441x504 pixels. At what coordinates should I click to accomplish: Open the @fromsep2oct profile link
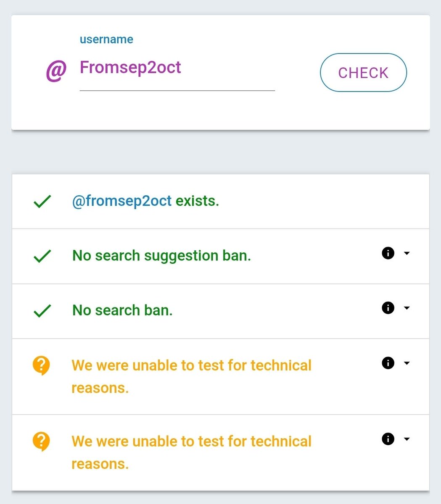pos(122,201)
